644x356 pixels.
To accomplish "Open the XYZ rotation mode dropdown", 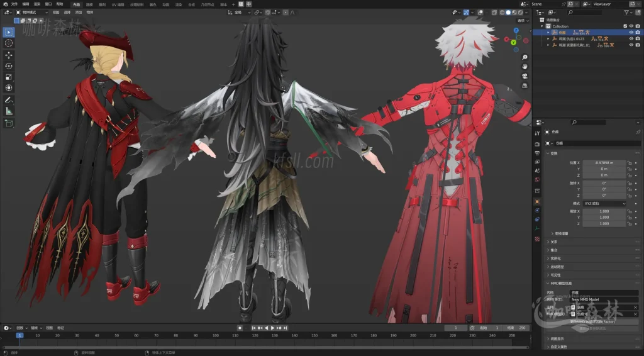I will tap(604, 203).
